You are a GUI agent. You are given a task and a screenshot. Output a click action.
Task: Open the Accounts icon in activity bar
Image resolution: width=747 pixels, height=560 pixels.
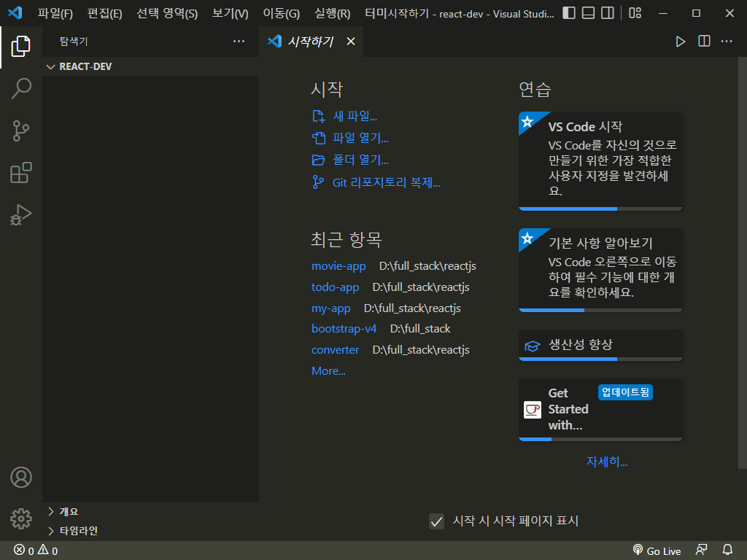click(x=21, y=477)
